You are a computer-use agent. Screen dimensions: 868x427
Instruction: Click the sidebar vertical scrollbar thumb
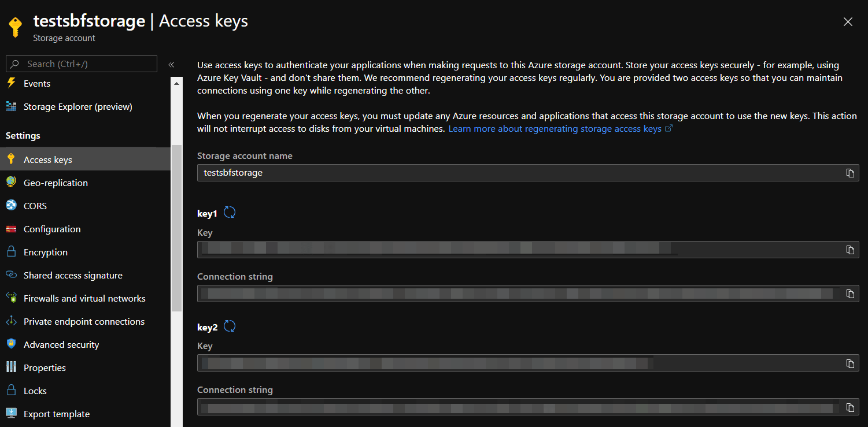click(x=177, y=228)
